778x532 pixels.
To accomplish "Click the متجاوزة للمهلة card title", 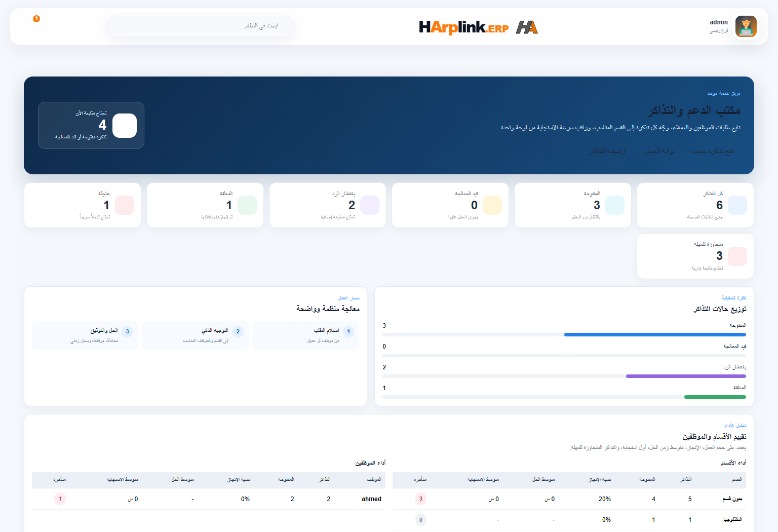I will [708, 244].
